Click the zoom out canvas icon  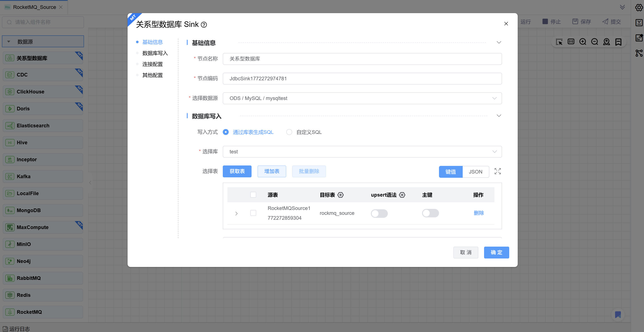coord(594,42)
